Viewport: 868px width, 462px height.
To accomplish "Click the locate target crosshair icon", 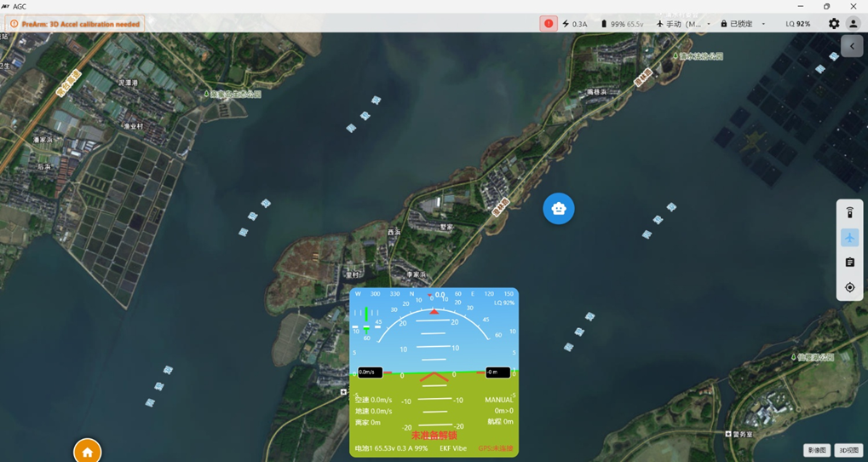I will pyautogui.click(x=849, y=288).
